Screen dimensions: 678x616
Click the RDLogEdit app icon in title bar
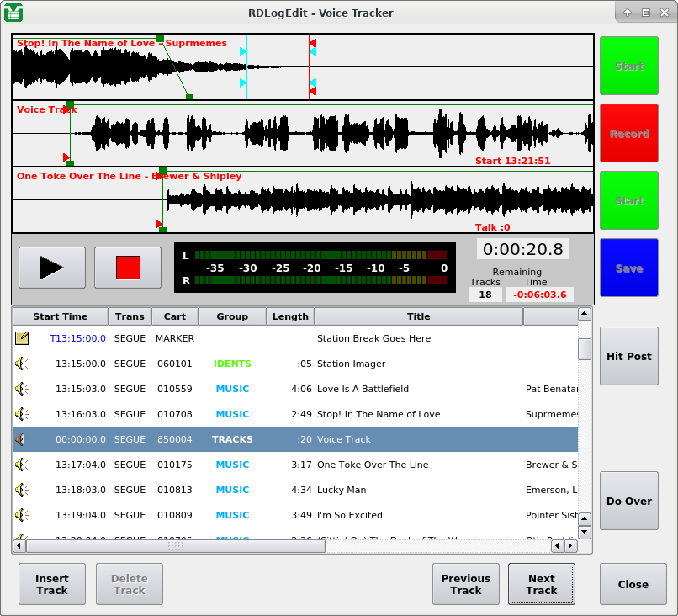(x=13, y=13)
